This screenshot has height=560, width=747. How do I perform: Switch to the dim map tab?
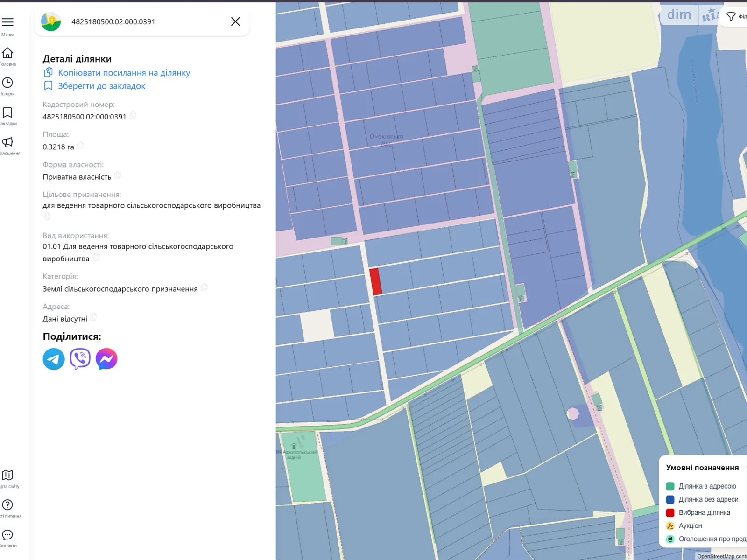[678, 14]
